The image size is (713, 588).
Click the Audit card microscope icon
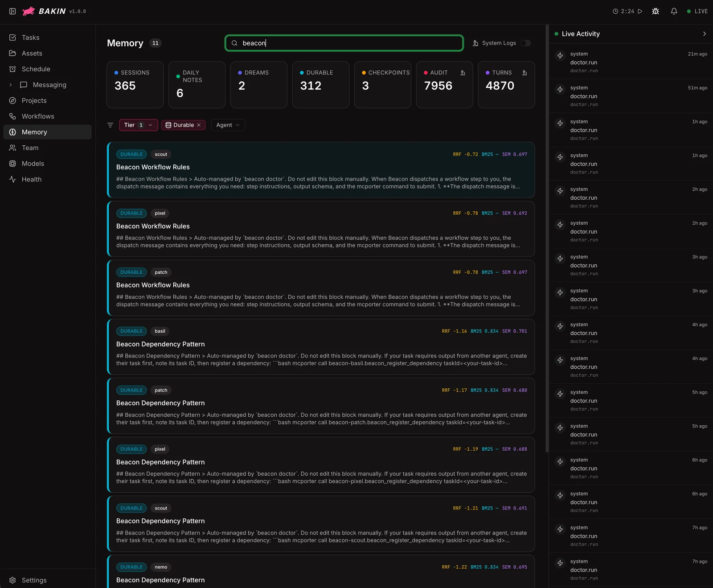[x=463, y=73]
